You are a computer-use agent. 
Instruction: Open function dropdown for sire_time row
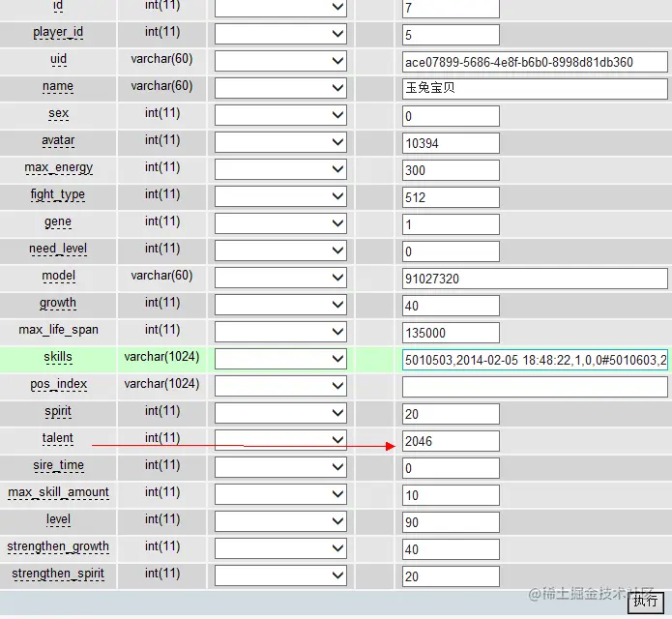click(x=280, y=467)
